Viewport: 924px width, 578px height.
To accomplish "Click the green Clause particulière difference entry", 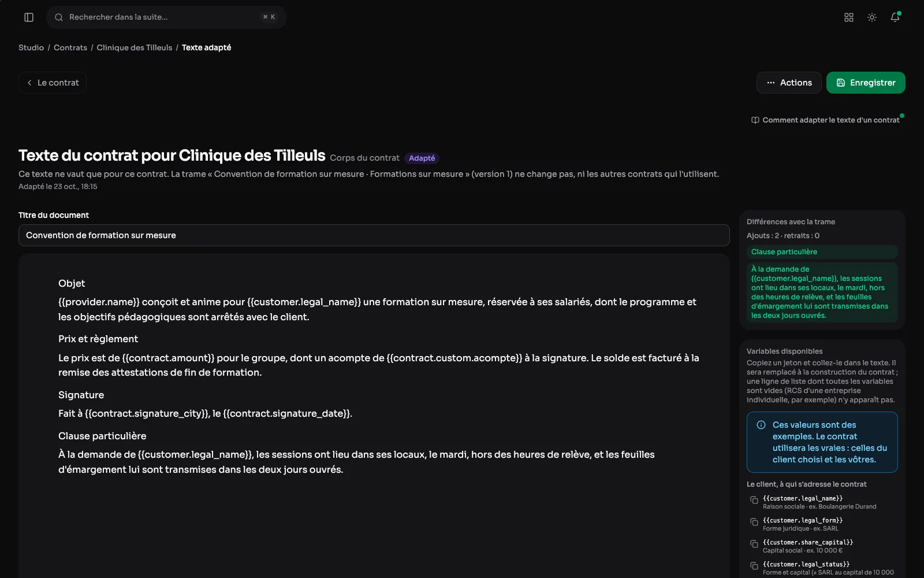I will click(822, 252).
